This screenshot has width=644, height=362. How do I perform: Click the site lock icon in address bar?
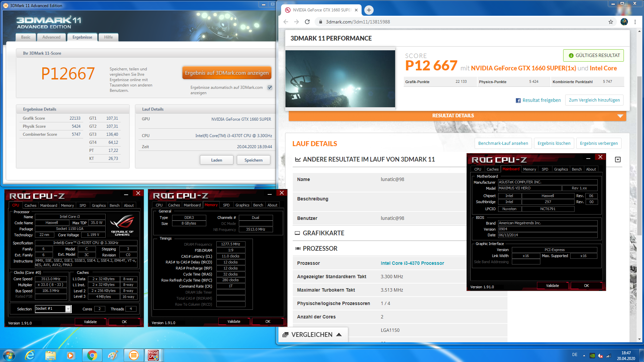point(320,22)
